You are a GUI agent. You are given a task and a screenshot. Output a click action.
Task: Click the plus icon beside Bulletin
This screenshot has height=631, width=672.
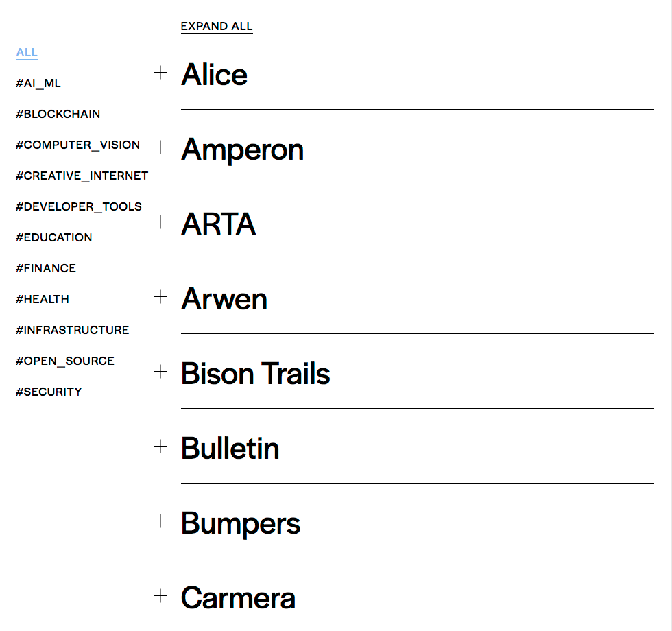coord(160,447)
